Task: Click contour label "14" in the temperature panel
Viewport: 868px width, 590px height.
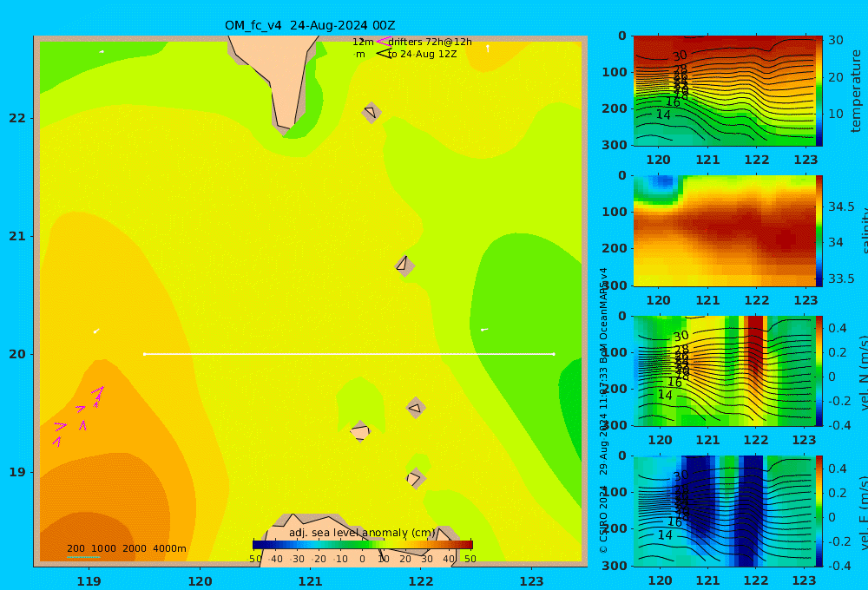Action: 663,115
